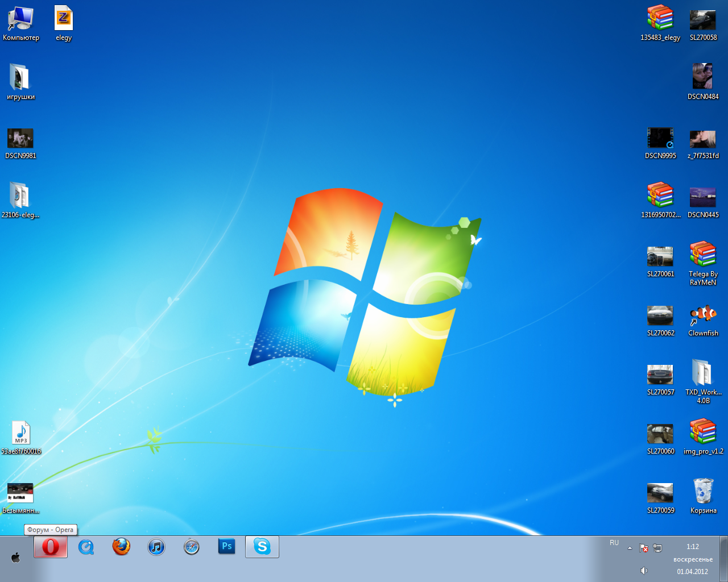
Task: Select the Clownfish shortcut icon
Action: click(703, 321)
